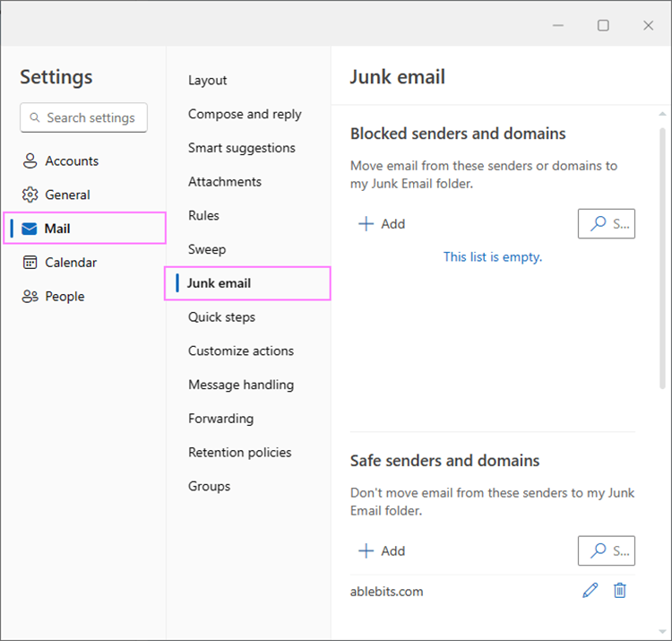This screenshot has width=672, height=641.
Task: Select the Junk email option
Action: [247, 283]
